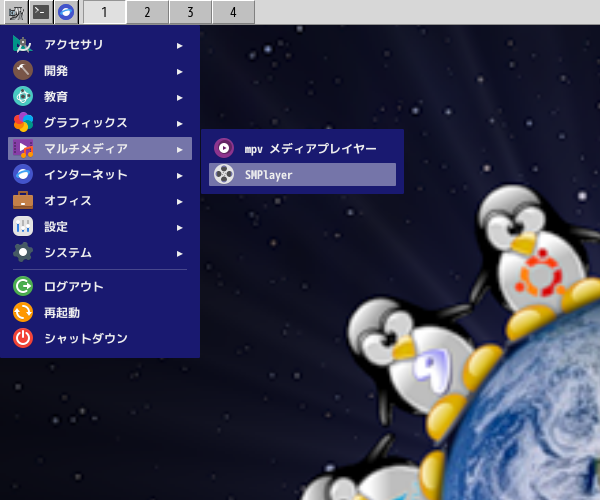Click the 設定 sliders icon
The image size is (600, 500).
click(x=23, y=226)
